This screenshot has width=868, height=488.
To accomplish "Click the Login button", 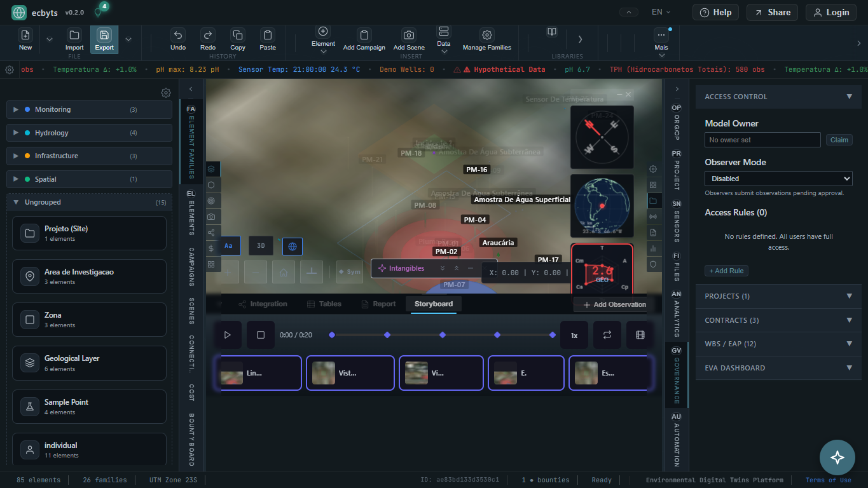I will pos(831,12).
